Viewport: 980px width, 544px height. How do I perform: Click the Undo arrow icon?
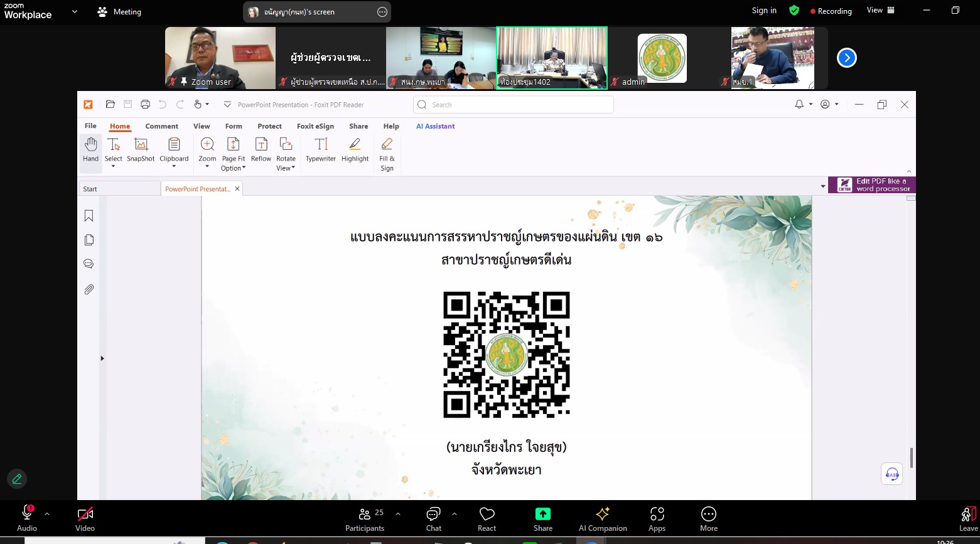(x=163, y=104)
